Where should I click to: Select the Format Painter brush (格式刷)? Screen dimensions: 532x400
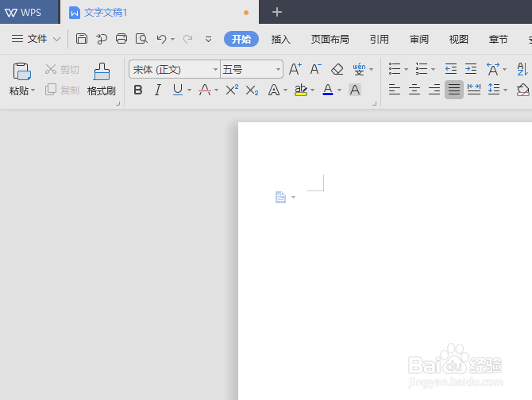pos(102,79)
